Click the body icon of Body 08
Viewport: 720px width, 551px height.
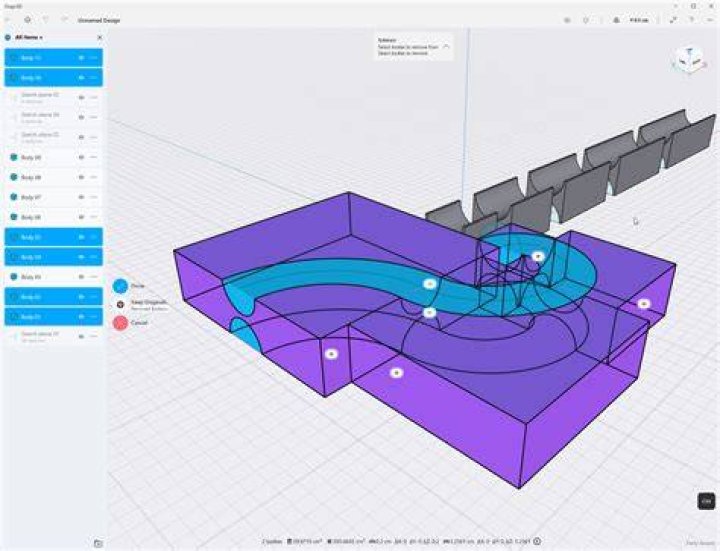click(14, 177)
